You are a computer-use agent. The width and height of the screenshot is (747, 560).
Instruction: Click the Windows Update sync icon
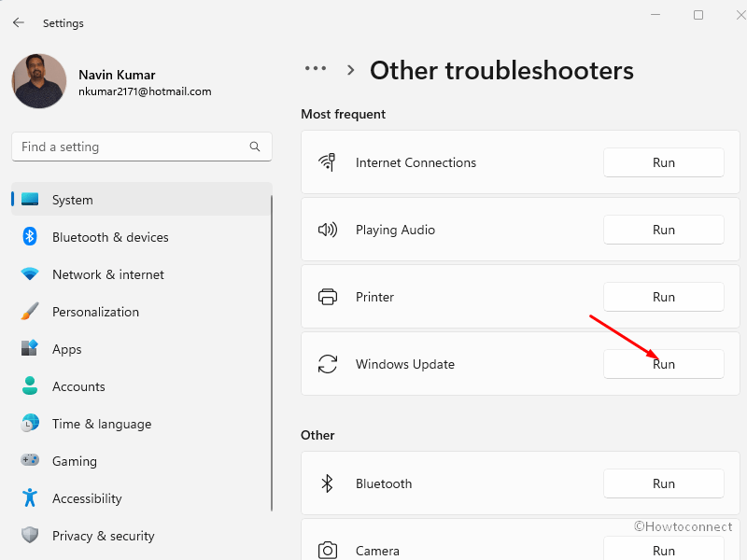point(328,364)
